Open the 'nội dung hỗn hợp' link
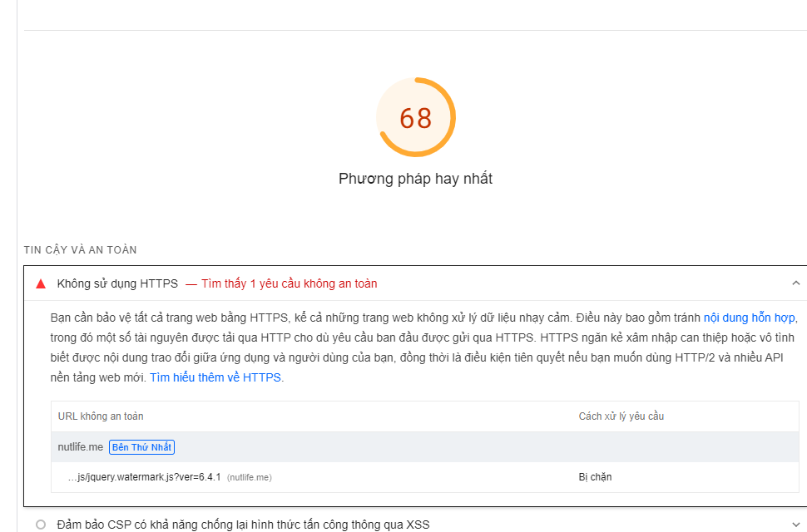The width and height of the screenshot is (807, 532). coord(750,318)
